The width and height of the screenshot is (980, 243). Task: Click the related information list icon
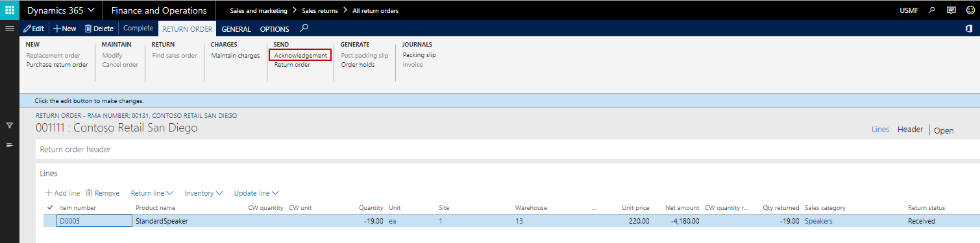click(x=10, y=145)
